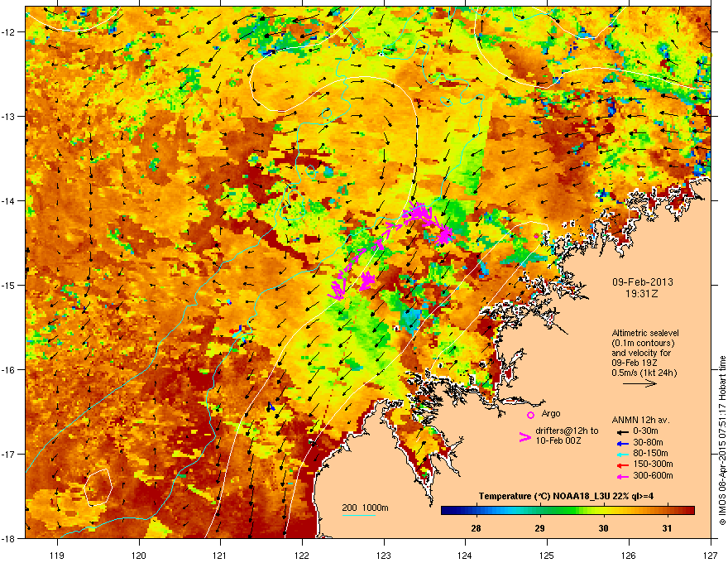Click the cyan bathymetry legend line under '200 1000m'
Image resolution: width=728 pixels, height=563 pixels.
pyautogui.click(x=359, y=515)
